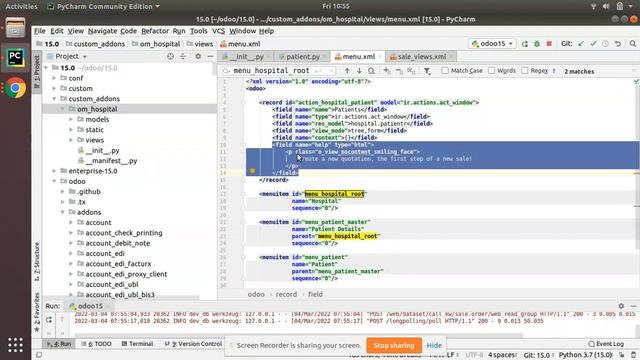Enable Words checkbox in search
The image size is (640, 360).
(x=492, y=71)
